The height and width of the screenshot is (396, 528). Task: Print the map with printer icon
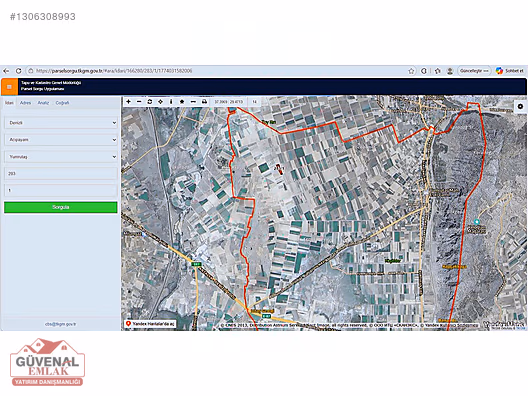pyautogui.click(x=204, y=101)
